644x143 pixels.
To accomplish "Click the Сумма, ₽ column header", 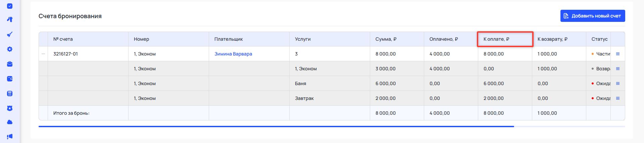I will 386,39.
